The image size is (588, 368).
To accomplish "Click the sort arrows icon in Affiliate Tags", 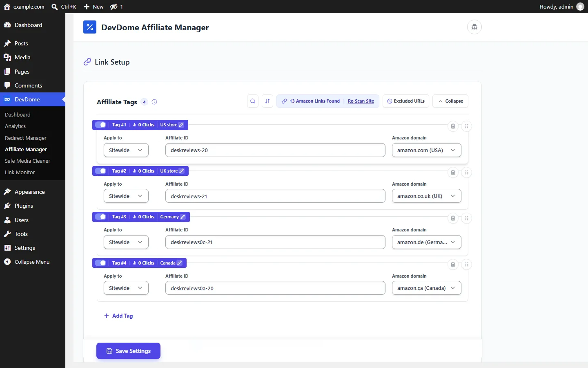I will click(267, 101).
